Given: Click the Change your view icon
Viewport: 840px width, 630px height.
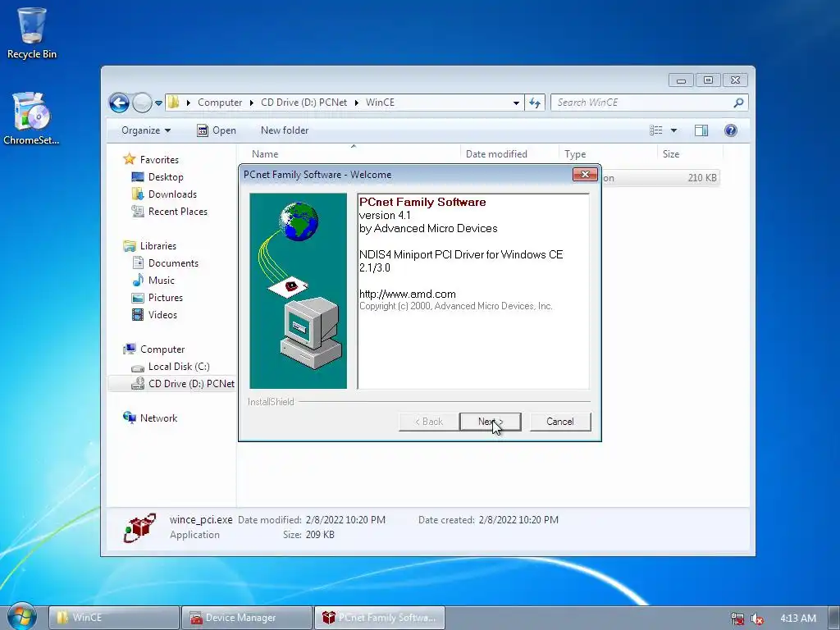Looking at the screenshot, I should tap(655, 130).
